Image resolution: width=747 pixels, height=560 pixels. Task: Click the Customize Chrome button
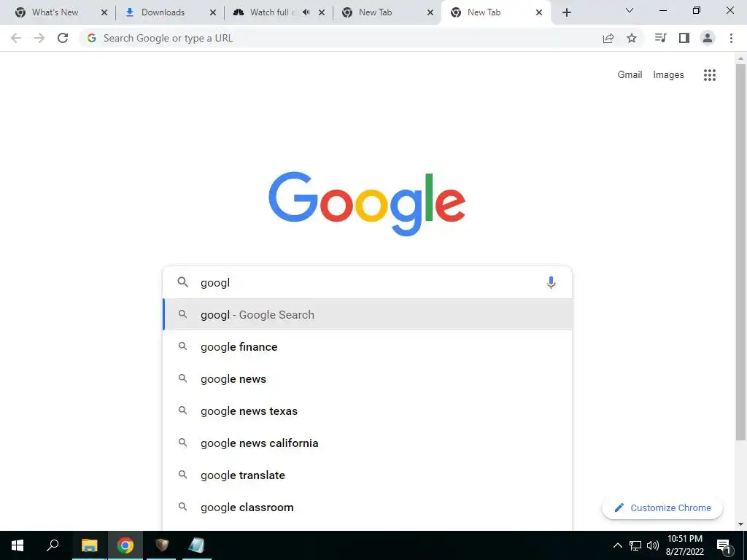pos(662,507)
